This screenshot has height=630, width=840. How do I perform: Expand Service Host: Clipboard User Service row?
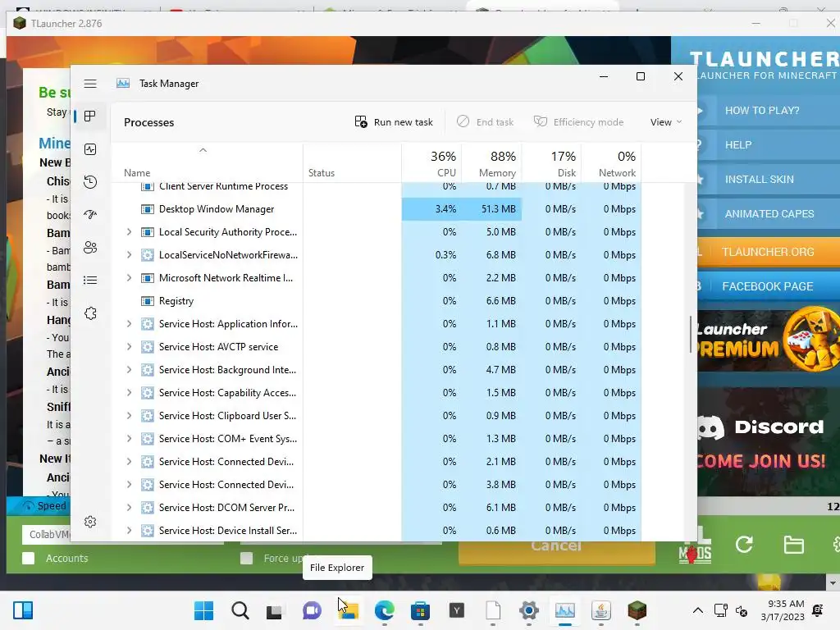pos(129,416)
